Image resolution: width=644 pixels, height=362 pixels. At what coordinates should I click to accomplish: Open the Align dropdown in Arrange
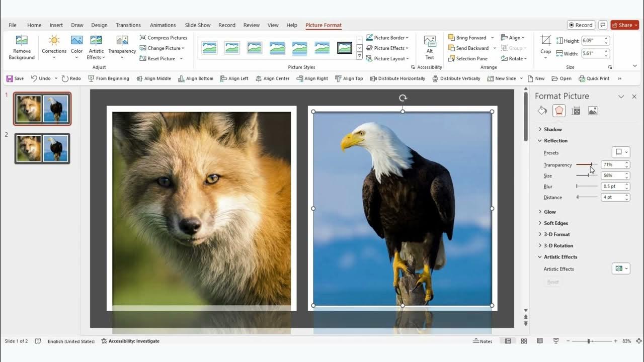pos(513,38)
